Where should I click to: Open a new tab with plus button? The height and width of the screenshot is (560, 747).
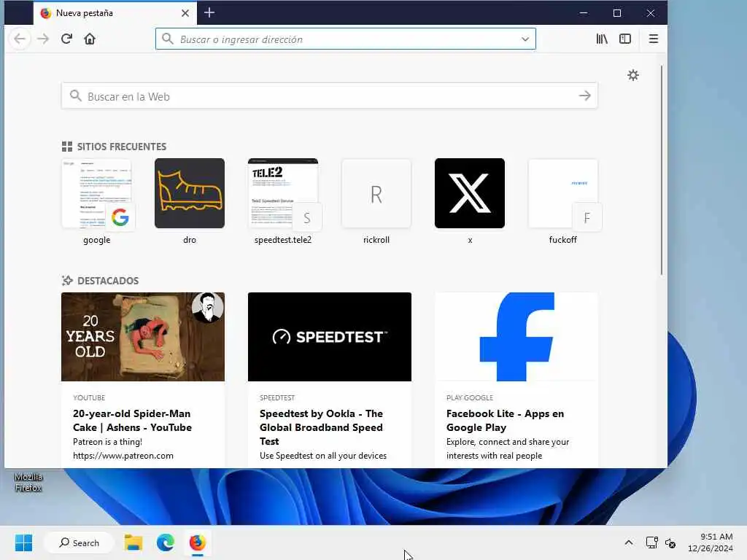coord(209,13)
